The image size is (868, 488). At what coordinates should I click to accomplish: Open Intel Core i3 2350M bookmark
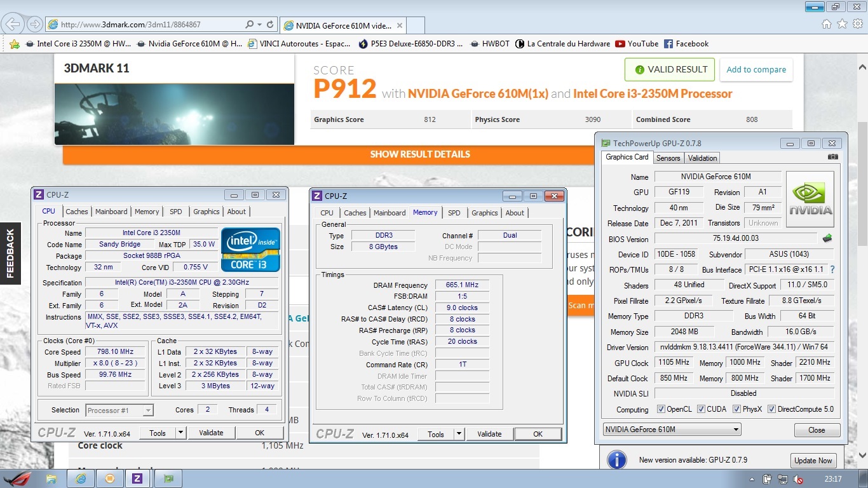point(78,44)
